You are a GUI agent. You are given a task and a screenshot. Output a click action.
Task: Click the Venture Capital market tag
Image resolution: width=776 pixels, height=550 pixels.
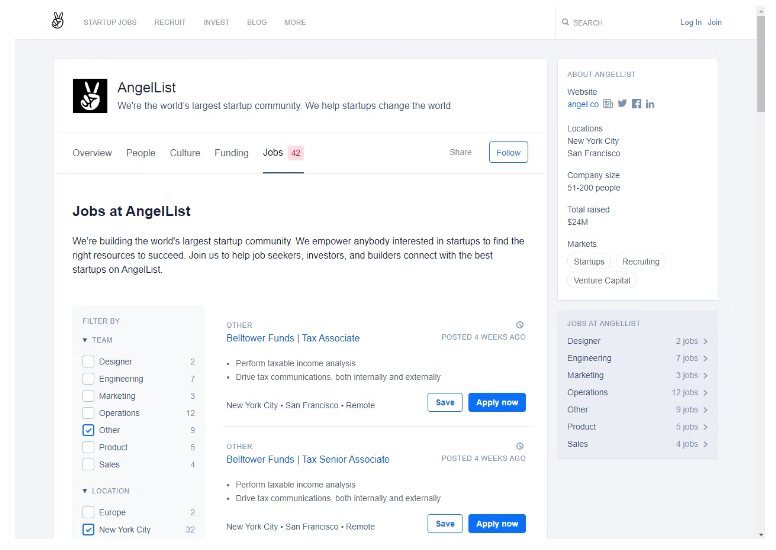602,280
